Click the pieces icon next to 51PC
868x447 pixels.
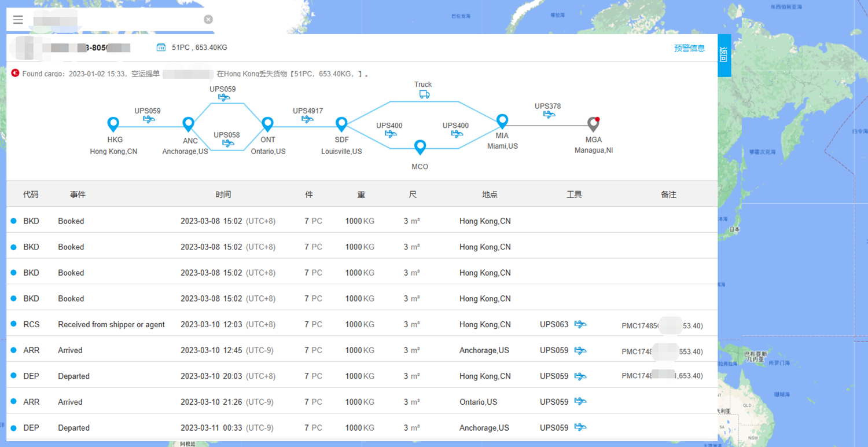(161, 47)
